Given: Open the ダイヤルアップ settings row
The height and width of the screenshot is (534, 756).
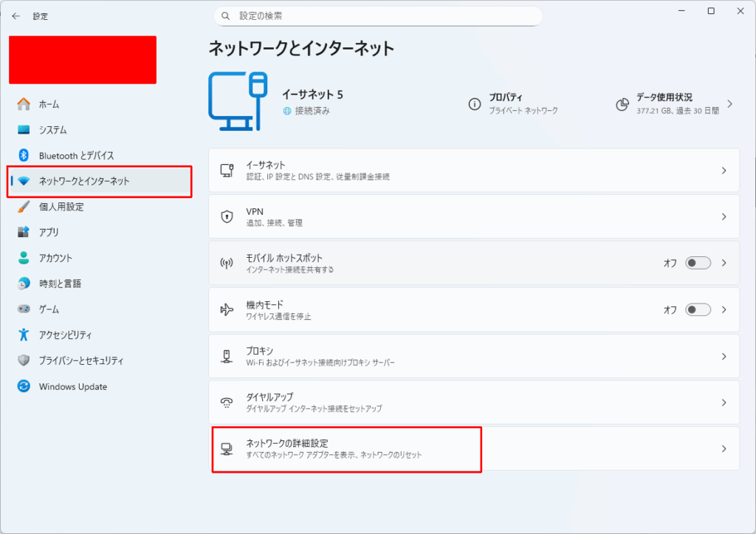Looking at the screenshot, I should [472, 403].
